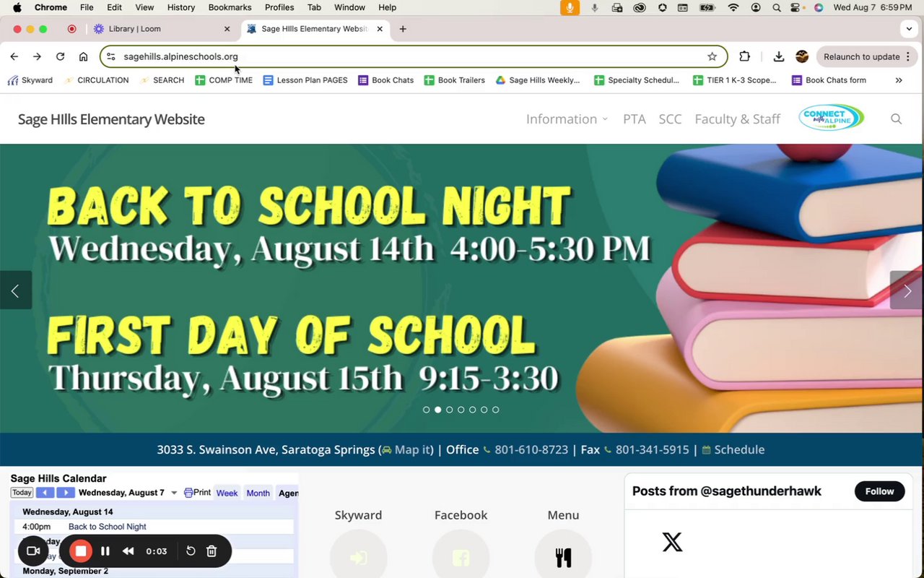Image resolution: width=924 pixels, height=578 pixels.
Task: Select the first slideshow dot
Action: pyautogui.click(x=426, y=410)
